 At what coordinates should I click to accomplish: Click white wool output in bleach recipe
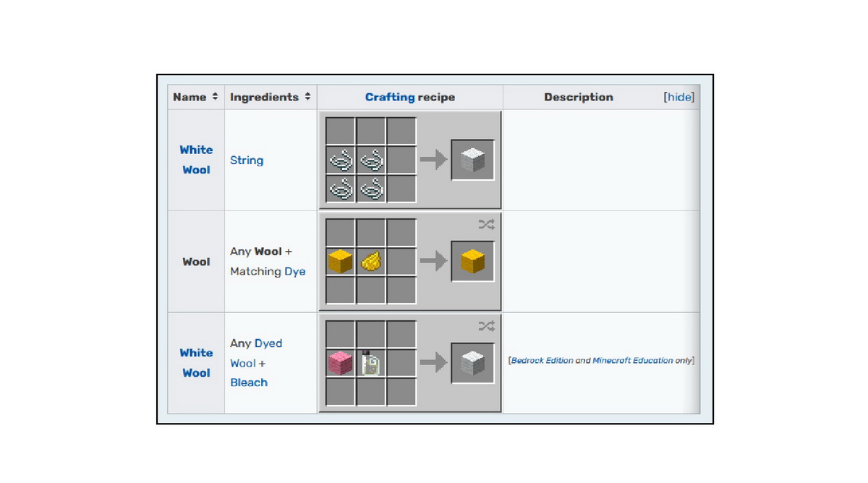click(472, 363)
